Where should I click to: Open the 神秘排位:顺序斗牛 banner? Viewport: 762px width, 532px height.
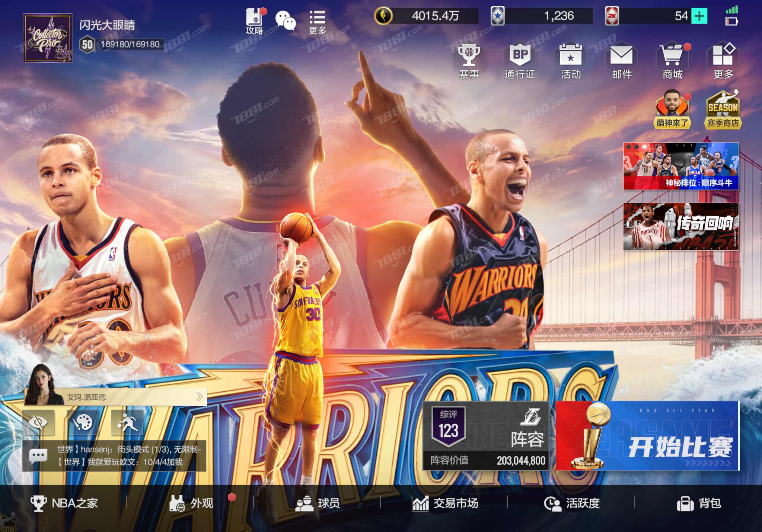click(681, 166)
